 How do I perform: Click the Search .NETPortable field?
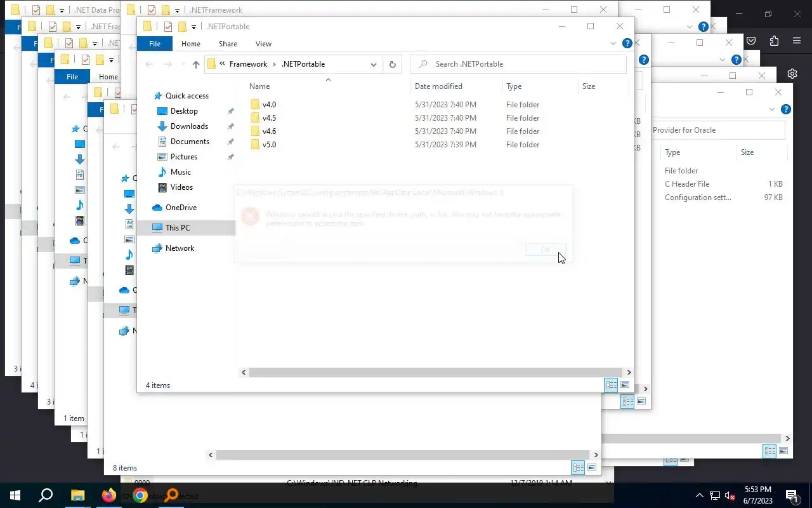click(518, 64)
